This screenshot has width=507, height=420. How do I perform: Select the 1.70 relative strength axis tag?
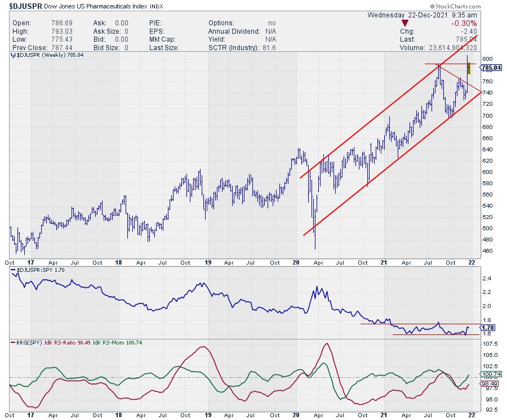(486, 327)
